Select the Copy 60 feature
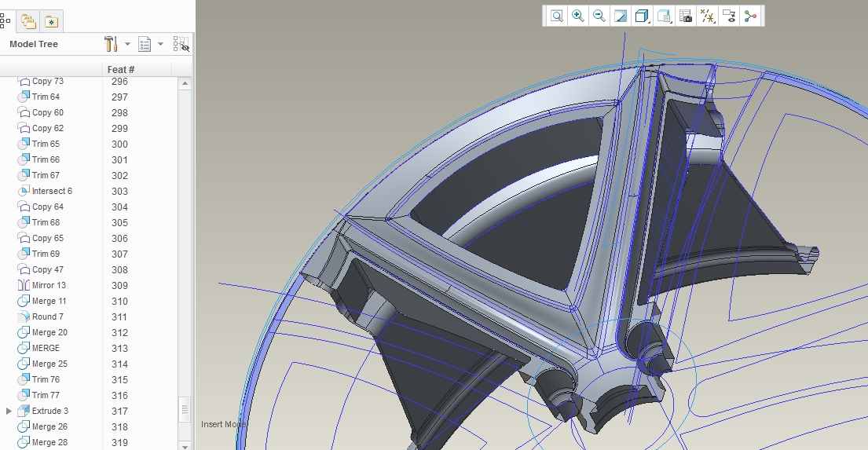 click(48, 112)
